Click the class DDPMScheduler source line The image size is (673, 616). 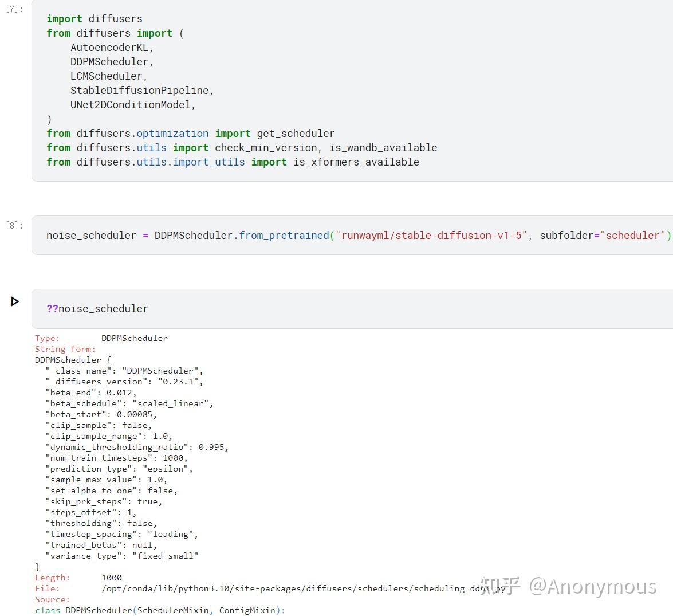[160, 610]
